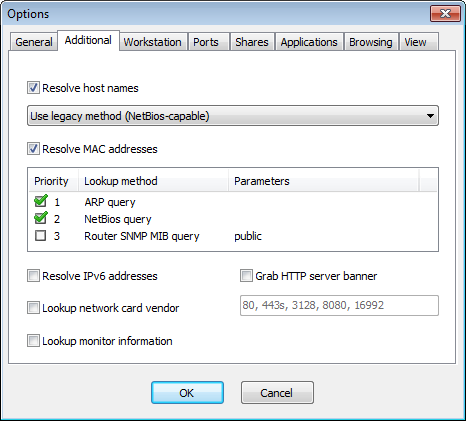The height and width of the screenshot is (421, 466).
Task: Toggle Resolve MAC addresses checkbox
Action: (x=33, y=149)
